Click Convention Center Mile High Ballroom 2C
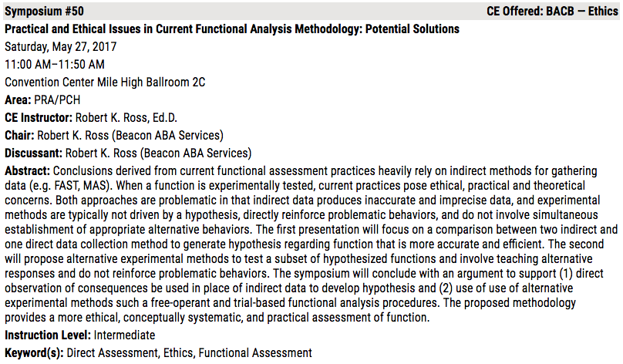Image resolution: width=623 pixels, height=364 pixels. [105, 83]
